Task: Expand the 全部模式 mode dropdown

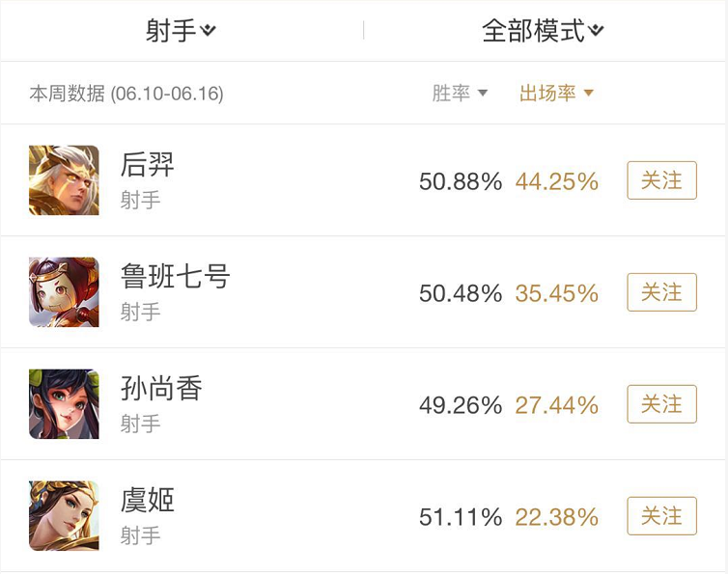Action: (x=543, y=31)
